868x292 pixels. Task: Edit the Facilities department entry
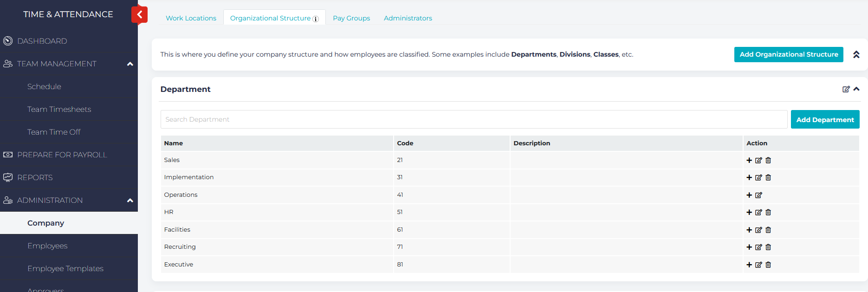tap(758, 230)
